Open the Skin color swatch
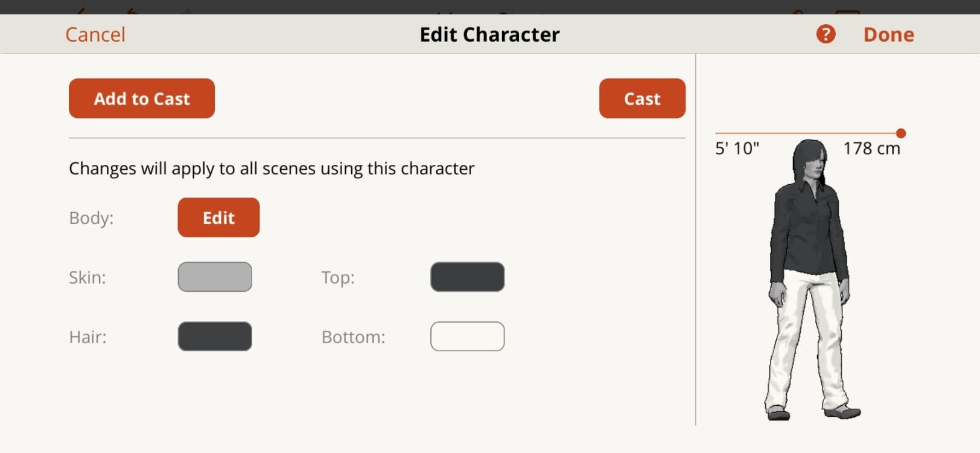Image resolution: width=980 pixels, height=453 pixels. pyautogui.click(x=215, y=277)
